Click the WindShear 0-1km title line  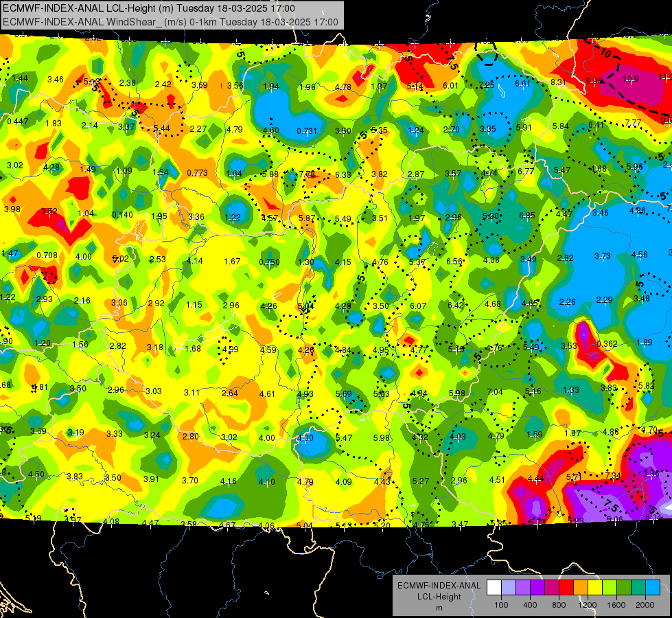tap(170, 22)
